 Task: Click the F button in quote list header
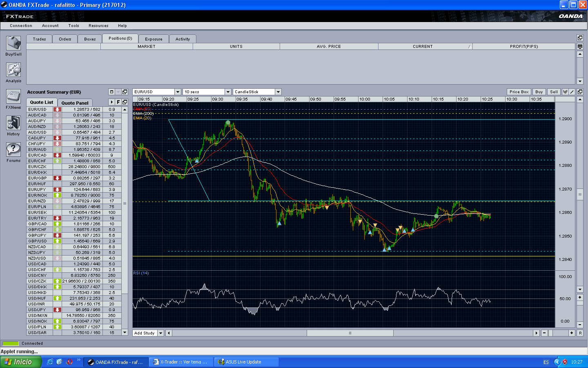tap(118, 102)
